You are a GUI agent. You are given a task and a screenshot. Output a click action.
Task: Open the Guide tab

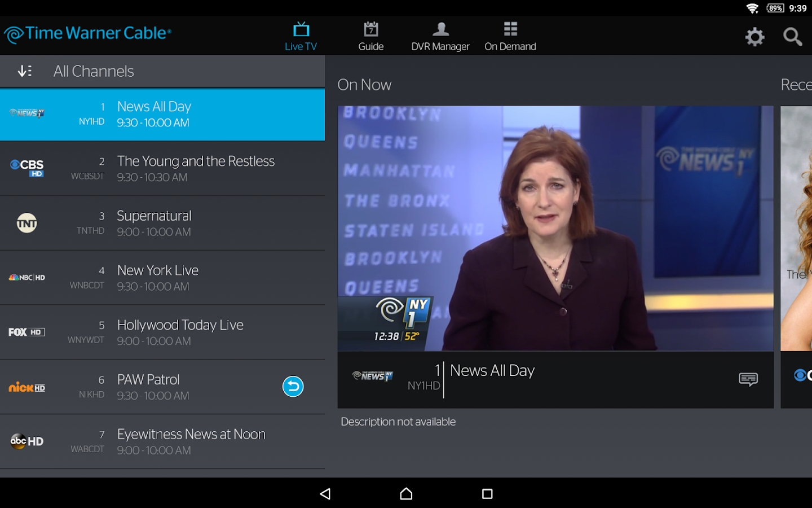pyautogui.click(x=371, y=37)
